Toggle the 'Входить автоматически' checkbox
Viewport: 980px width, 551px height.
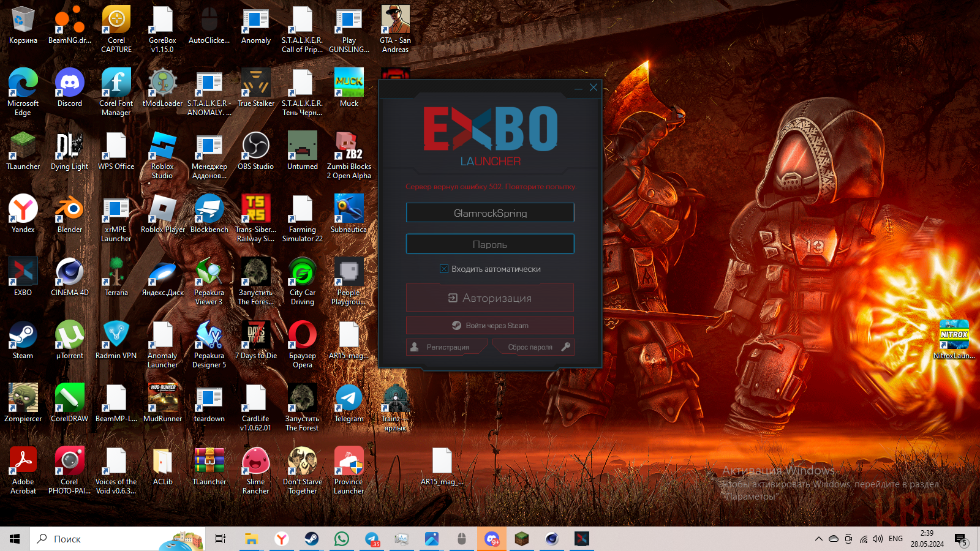444,269
